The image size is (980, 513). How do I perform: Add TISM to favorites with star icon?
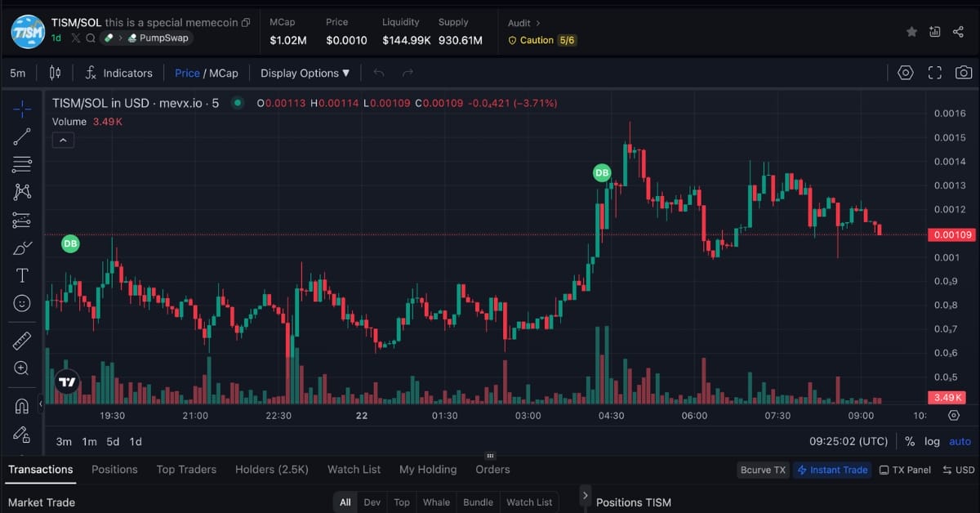pos(911,32)
